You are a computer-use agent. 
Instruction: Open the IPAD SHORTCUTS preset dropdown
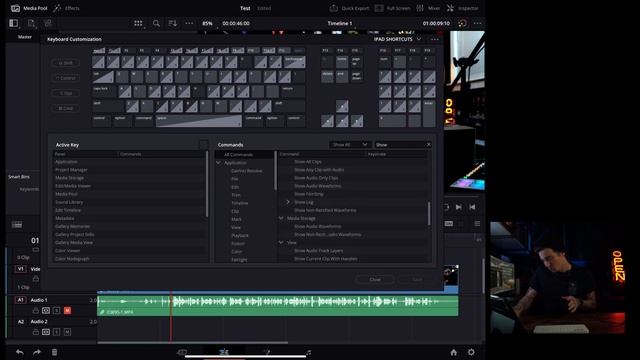[398, 39]
